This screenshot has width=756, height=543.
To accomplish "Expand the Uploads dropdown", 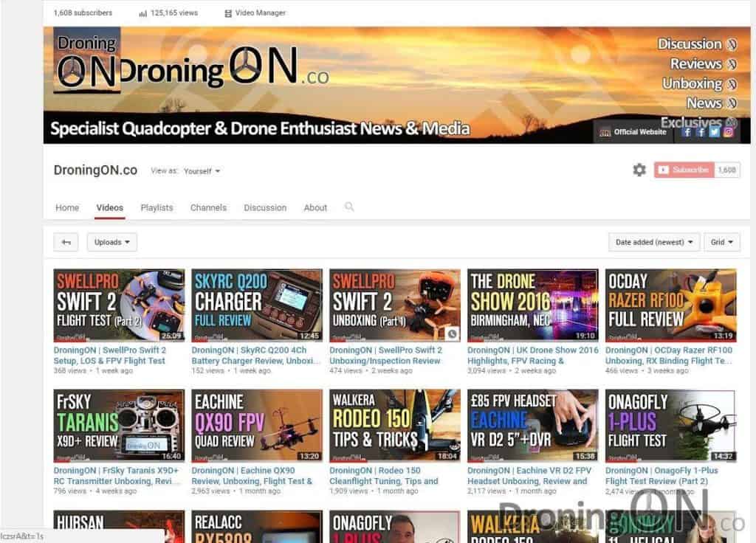I will pos(112,242).
